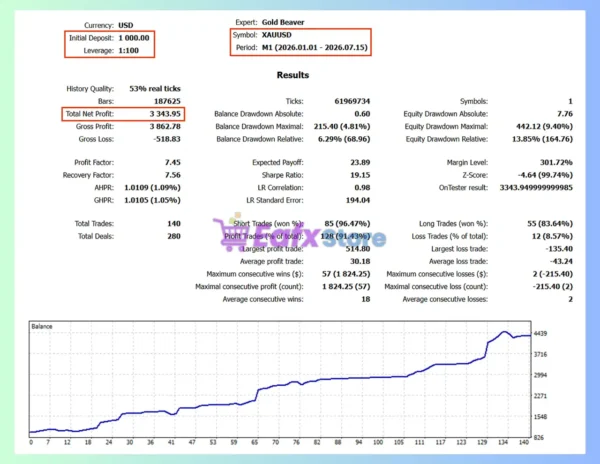Select Expected Payoff value 23.89

click(360, 163)
